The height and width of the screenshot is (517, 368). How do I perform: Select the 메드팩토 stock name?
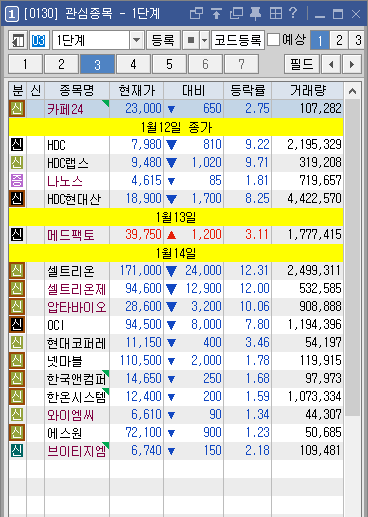pos(71,235)
